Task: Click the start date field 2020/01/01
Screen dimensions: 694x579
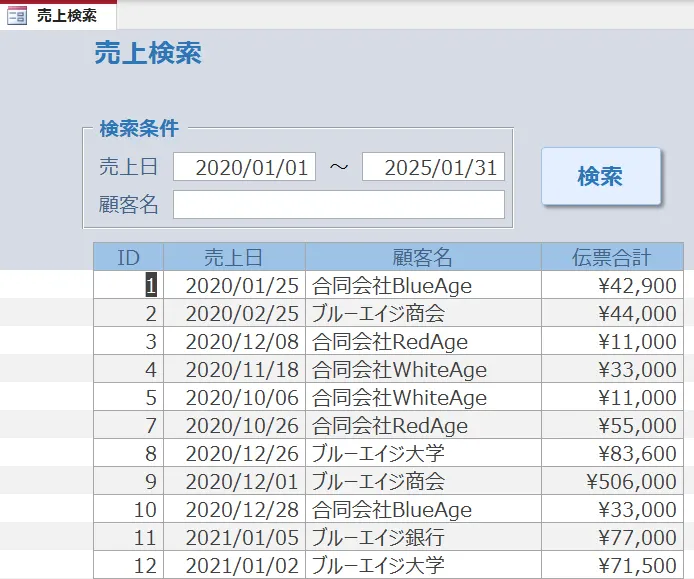Action: click(245, 167)
